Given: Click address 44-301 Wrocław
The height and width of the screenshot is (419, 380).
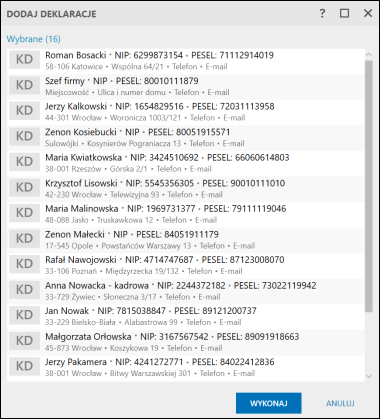Looking at the screenshot, I should pos(74,118).
